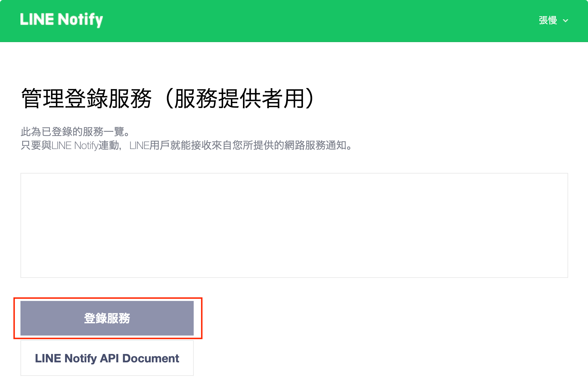Click blank space right of 登錄服務 button

(x=375, y=318)
